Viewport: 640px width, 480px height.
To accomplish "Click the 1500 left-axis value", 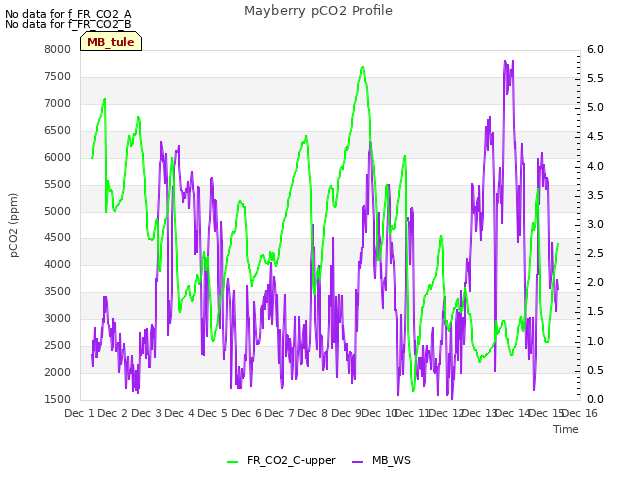I will coord(58,399).
